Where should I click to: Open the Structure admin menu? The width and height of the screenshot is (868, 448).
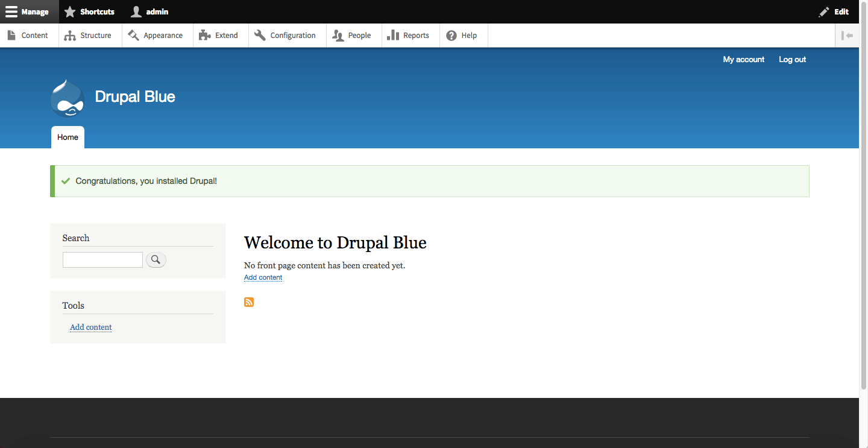pyautogui.click(x=88, y=36)
